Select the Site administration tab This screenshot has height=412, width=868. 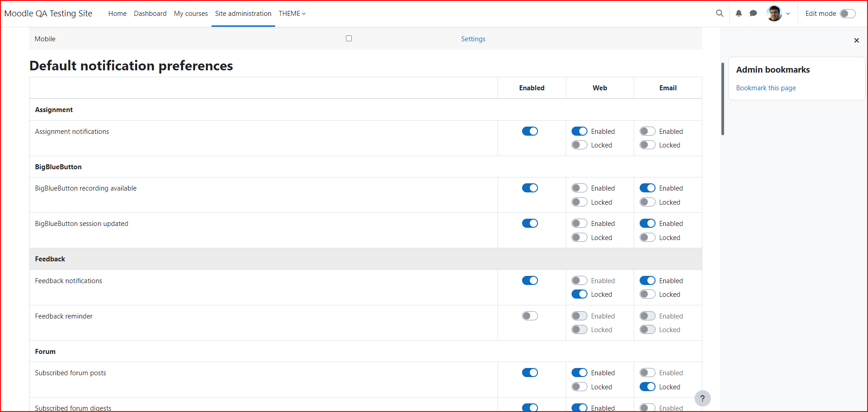[x=243, y=14]
